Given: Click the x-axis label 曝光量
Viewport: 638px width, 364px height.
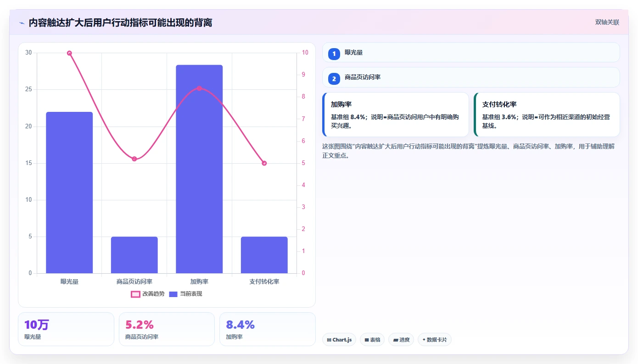Looking at the screenshot, I should [x=69, y=281].
